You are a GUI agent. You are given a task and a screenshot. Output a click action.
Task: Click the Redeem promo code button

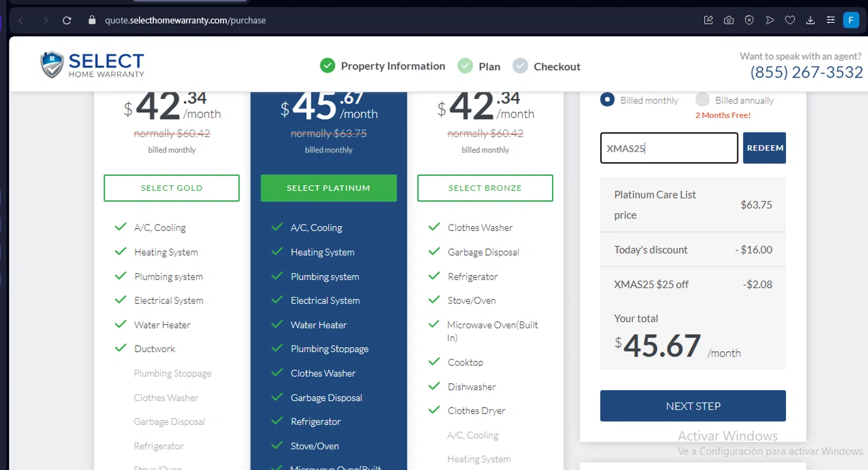(764, 148)
